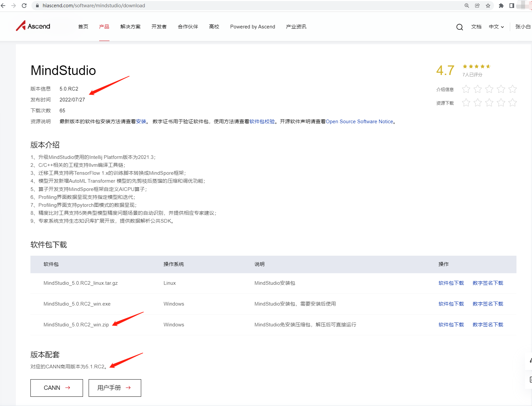Image resolution: width=532 pixels, height=406 pixels.
Task: Open the 安装 instructions link
Action: click(x=141, y=122)
